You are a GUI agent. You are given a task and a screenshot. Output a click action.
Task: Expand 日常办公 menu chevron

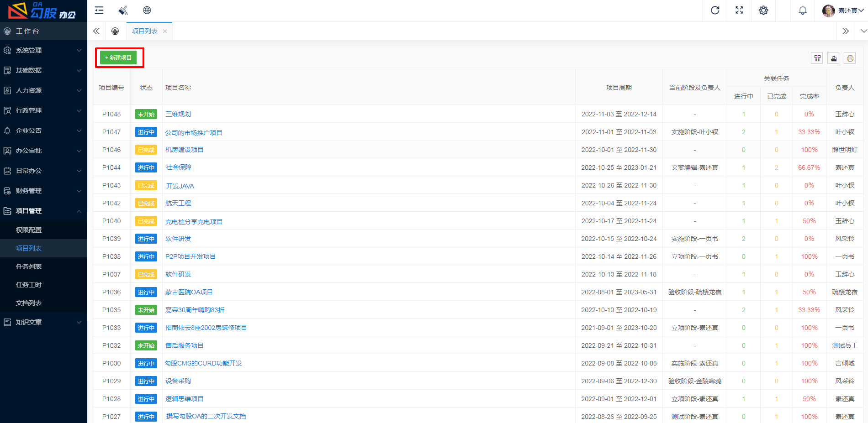point(79,171)
